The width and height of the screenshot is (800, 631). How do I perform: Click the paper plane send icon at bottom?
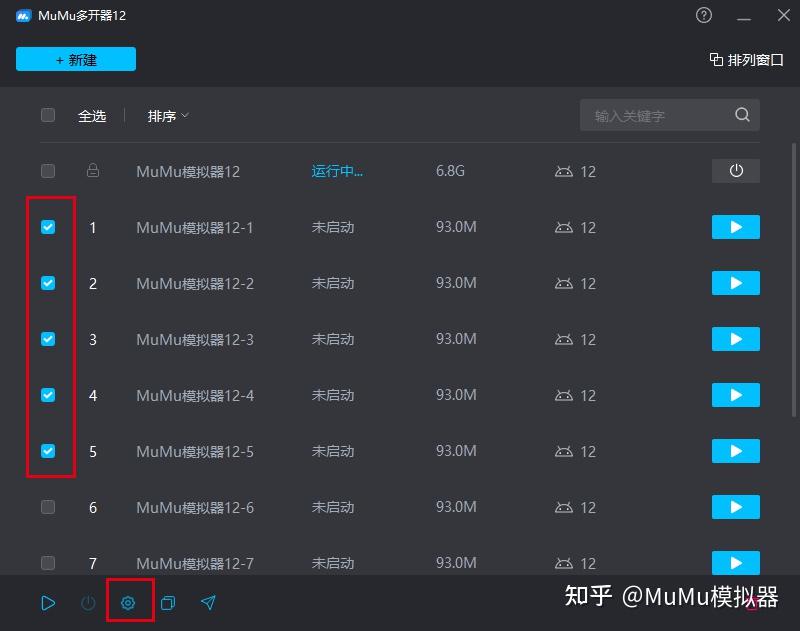(x=208, y=602)
